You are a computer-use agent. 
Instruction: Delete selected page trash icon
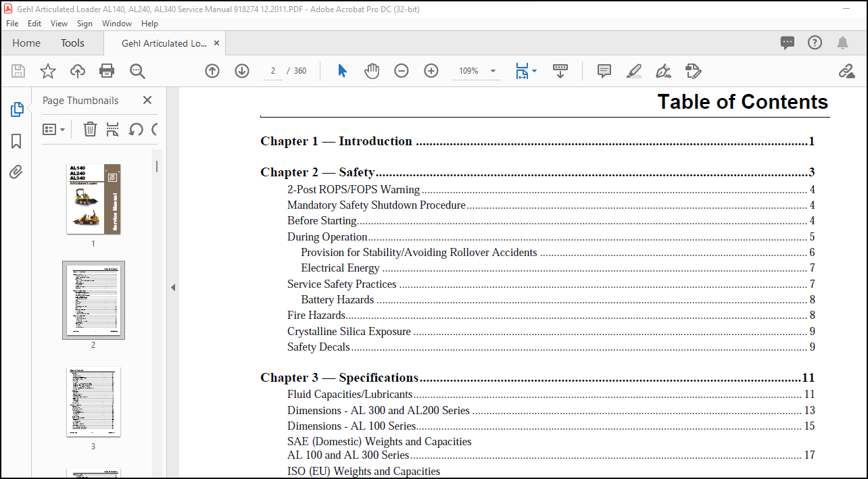point(90,129)
